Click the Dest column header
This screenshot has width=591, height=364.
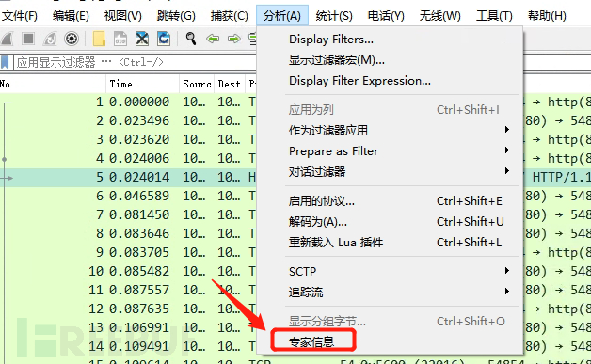tap(230, 84)
